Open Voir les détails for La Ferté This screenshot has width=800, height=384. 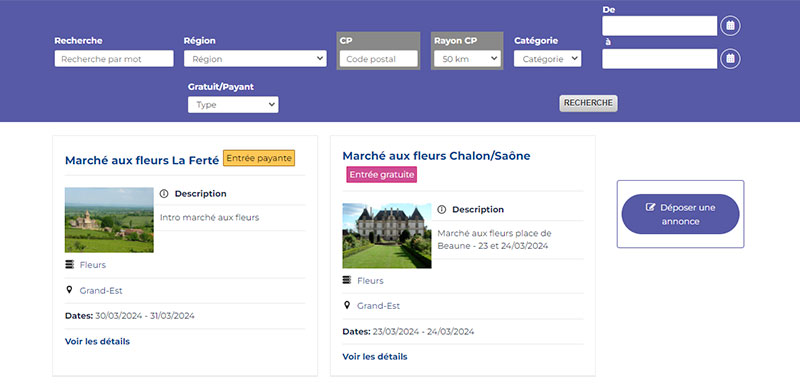(x=97, y=341)
